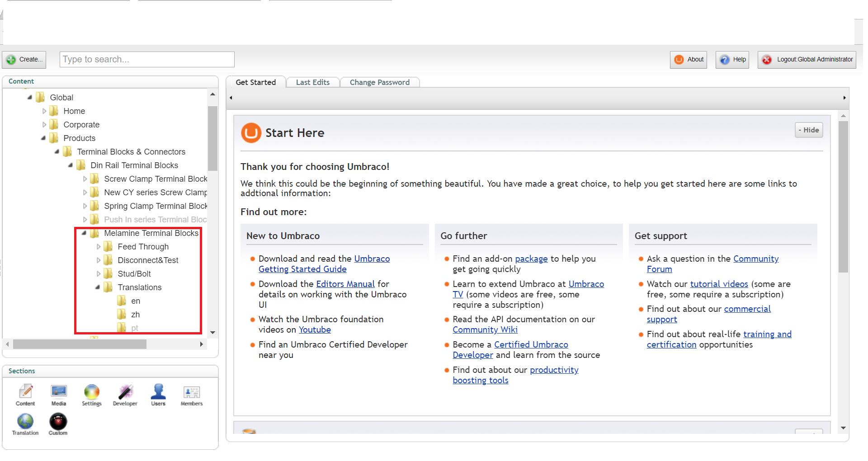Click the zh folder icon
Viewport: 868px width, 461px height.
pyautogui.click(x=122, y=314)
